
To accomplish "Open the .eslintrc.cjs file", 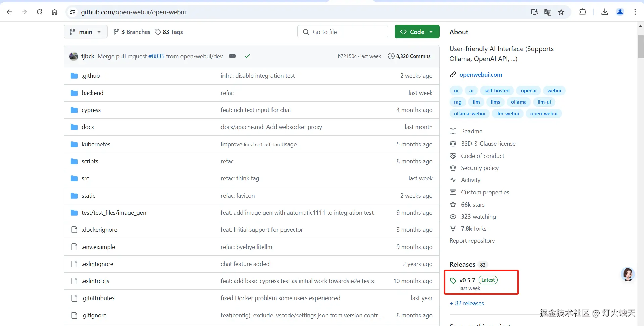I will coord(95,281).
